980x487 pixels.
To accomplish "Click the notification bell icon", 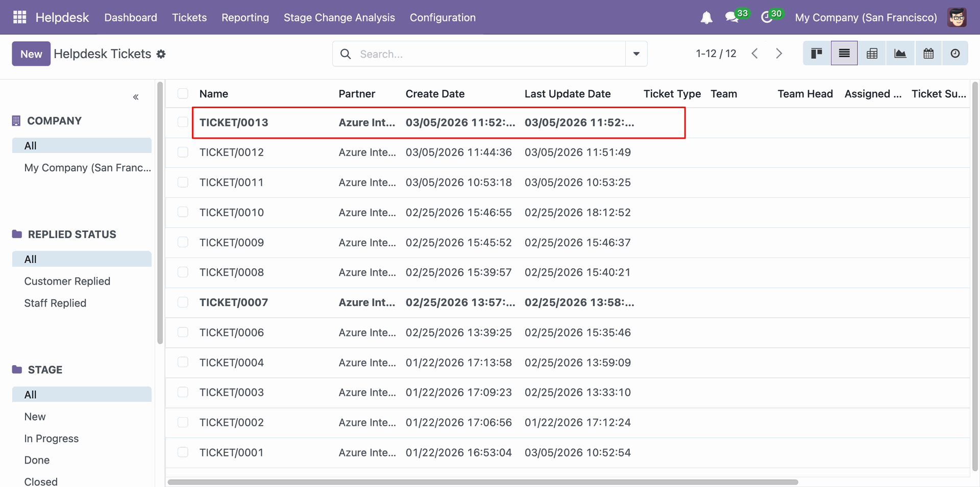I will pos(706,18).
